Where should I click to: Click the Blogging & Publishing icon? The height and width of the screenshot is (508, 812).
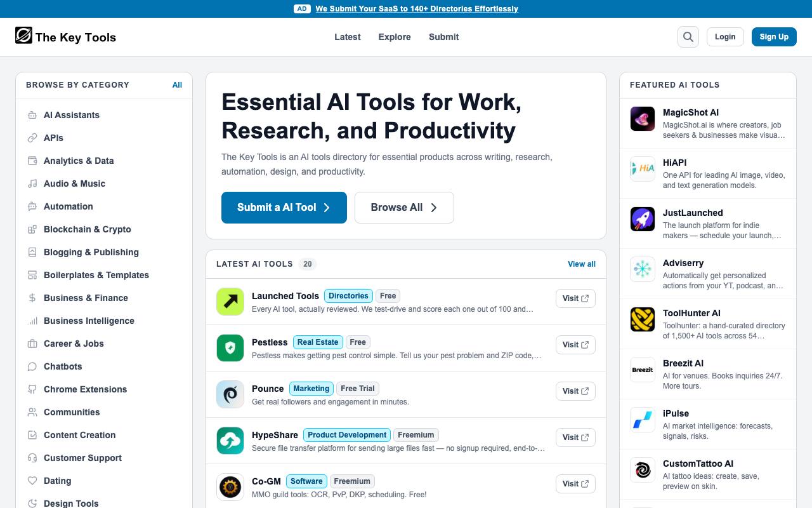pyautogui.click(x=32, y=252)
